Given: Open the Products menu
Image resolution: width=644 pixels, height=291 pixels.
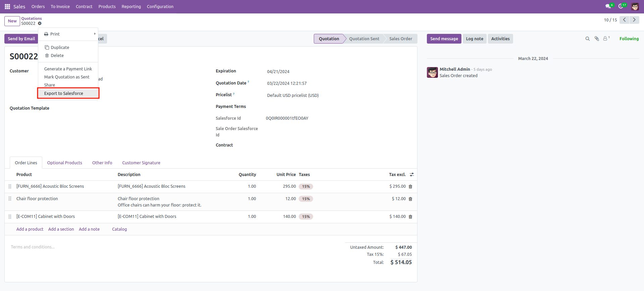Looking at the screenshot, I should (x=107, y=6).
